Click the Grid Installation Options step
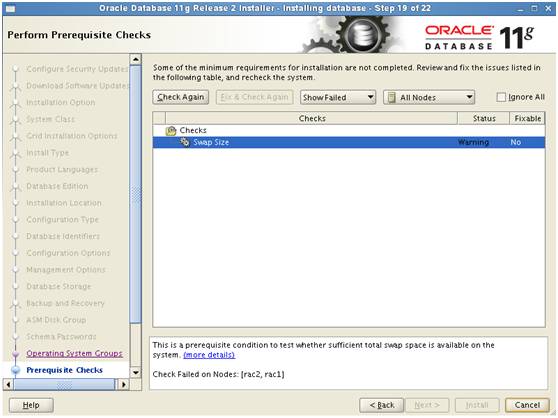Image resolution: width=558 pixels, height=418 pixels. [x=72, y=136]
